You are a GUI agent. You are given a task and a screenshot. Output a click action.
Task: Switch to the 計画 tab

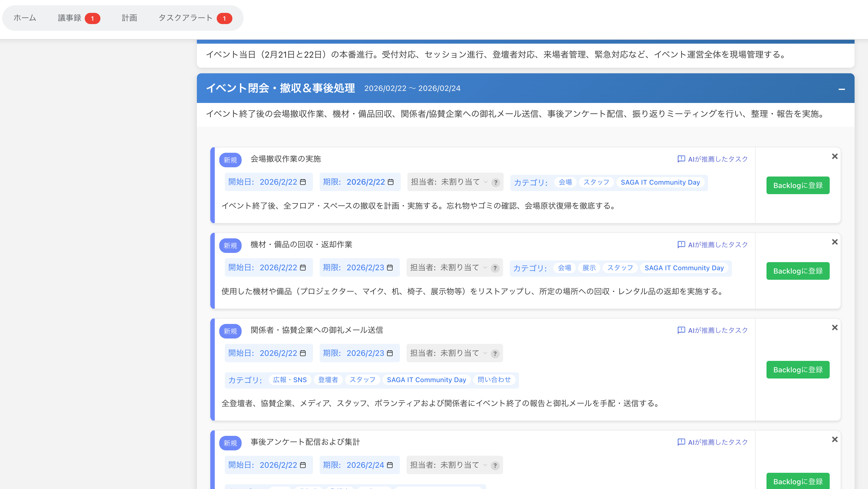coord(129,18)
